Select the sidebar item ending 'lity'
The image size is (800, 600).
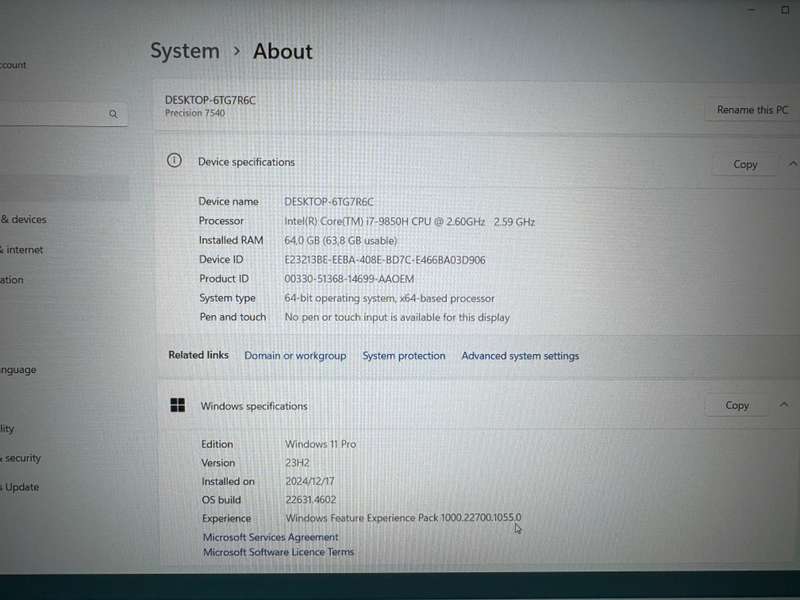click(7, 429)
